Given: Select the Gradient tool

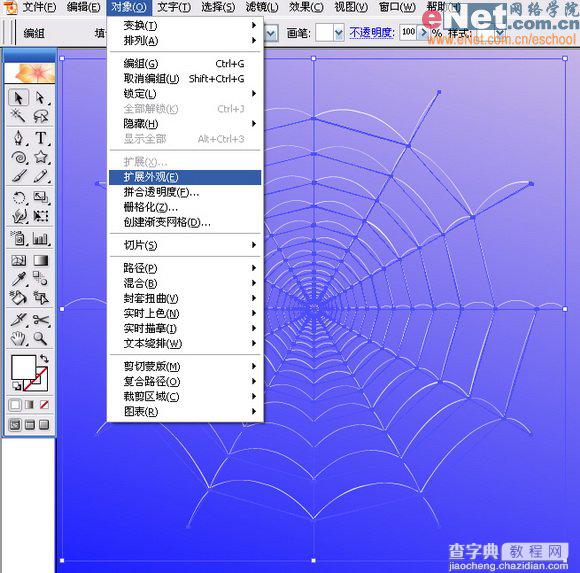Looking at the screenshot, I should [40, 260].
